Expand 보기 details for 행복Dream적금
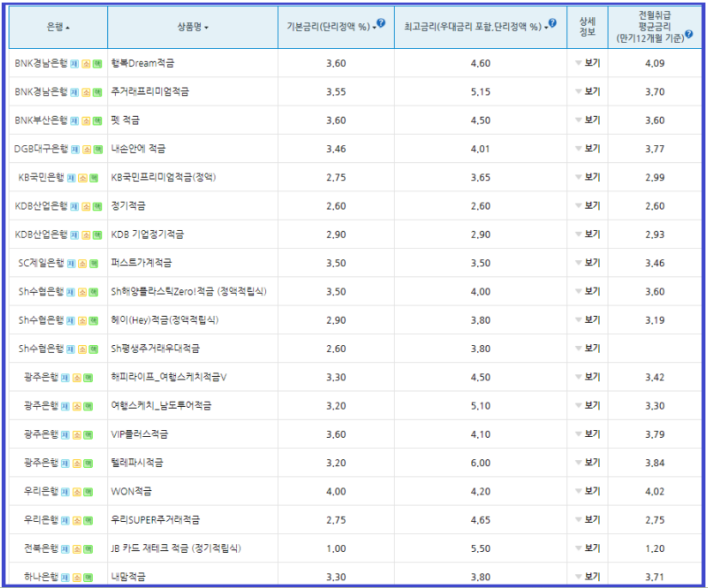This screenshot has height=588, width=708. click(588, 63)
